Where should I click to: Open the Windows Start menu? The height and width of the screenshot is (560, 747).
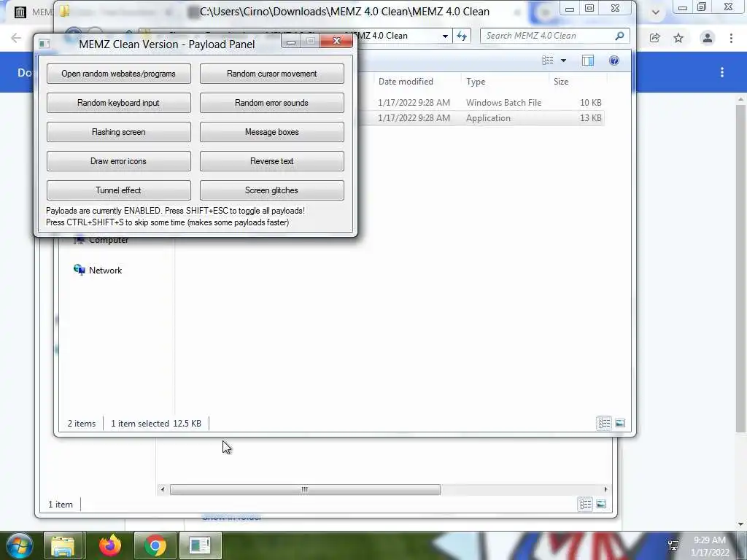[19, 545]
